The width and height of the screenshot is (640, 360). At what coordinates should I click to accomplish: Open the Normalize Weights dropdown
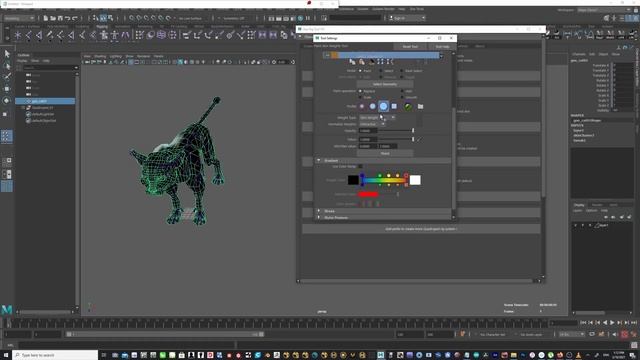click(x=371, y=124)
